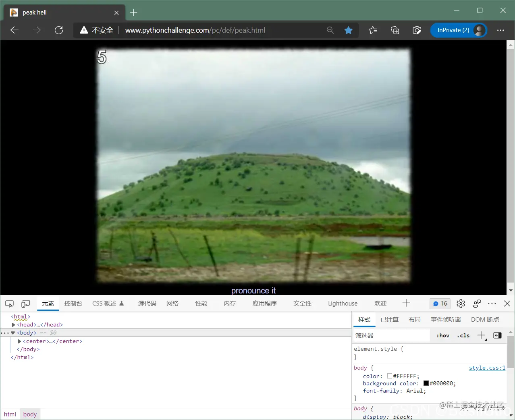Click the pronounce it text on page
The width and height of the screenshot is (515, 420).
point(253,291)
